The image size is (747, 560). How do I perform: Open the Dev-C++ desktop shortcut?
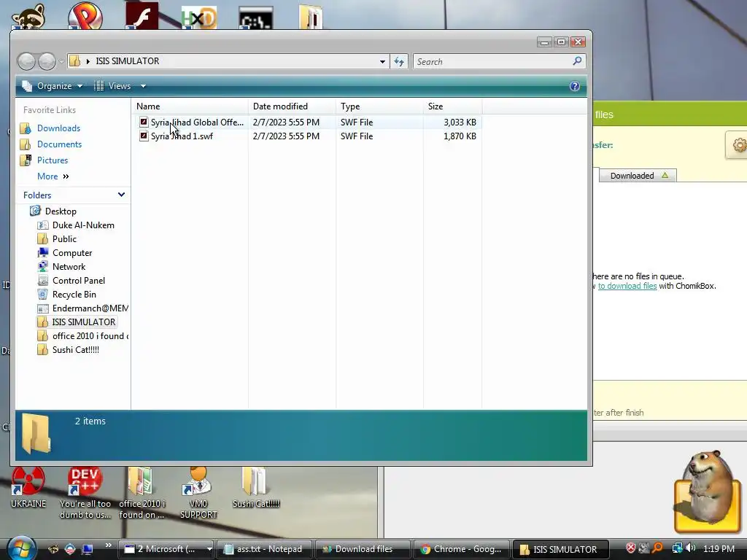[x=85, y=493]
